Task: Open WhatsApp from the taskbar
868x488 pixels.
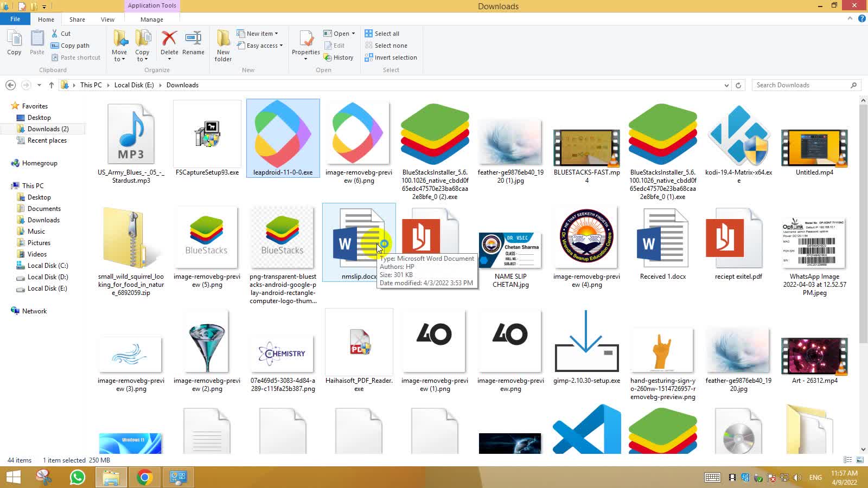Action: [x=78, y=477]
